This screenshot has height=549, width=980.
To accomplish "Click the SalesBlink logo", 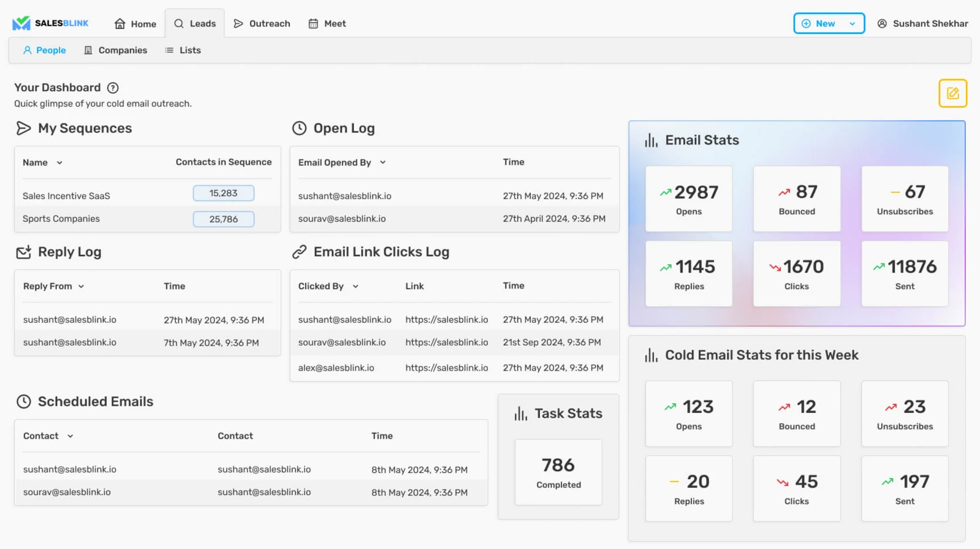I will point(50,23).
